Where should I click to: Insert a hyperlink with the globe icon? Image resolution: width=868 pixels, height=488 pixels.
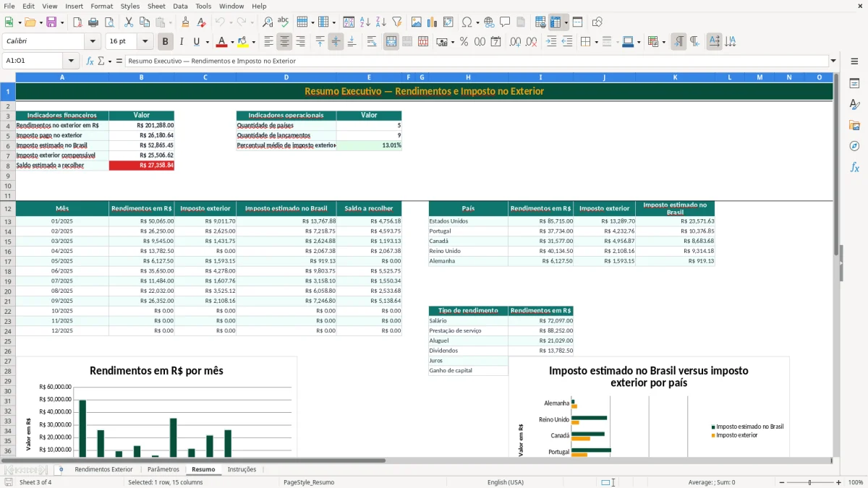tap(489, 22)
